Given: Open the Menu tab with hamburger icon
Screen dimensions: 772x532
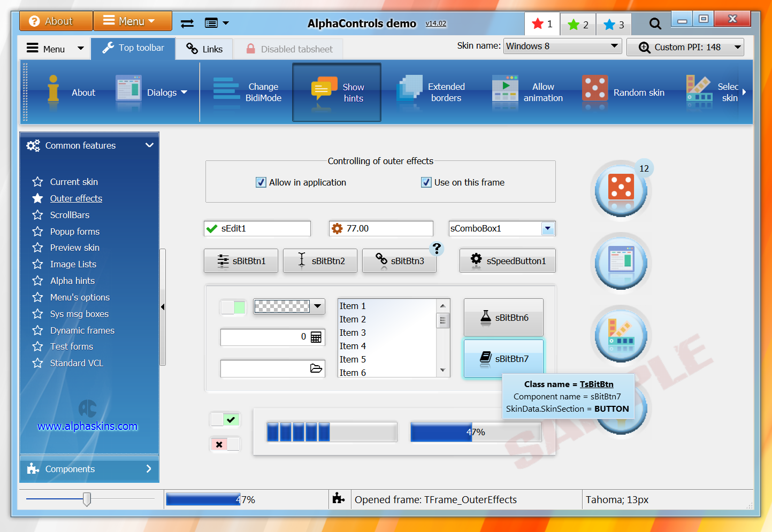Looking at the screenshot, I should 55,49.
